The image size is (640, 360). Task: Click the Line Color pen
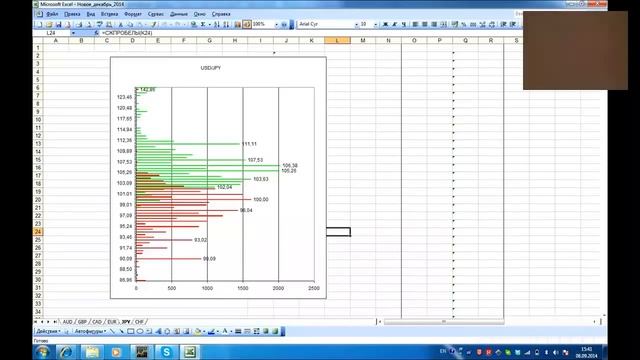coord(211,331)
